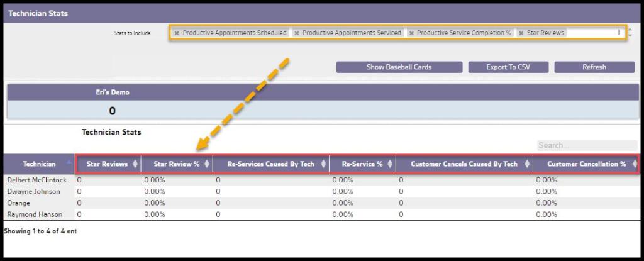Viewport: 644px width, 261px height.
Task: Select the Dwayne Johnson row
Action: pos(33,191)
